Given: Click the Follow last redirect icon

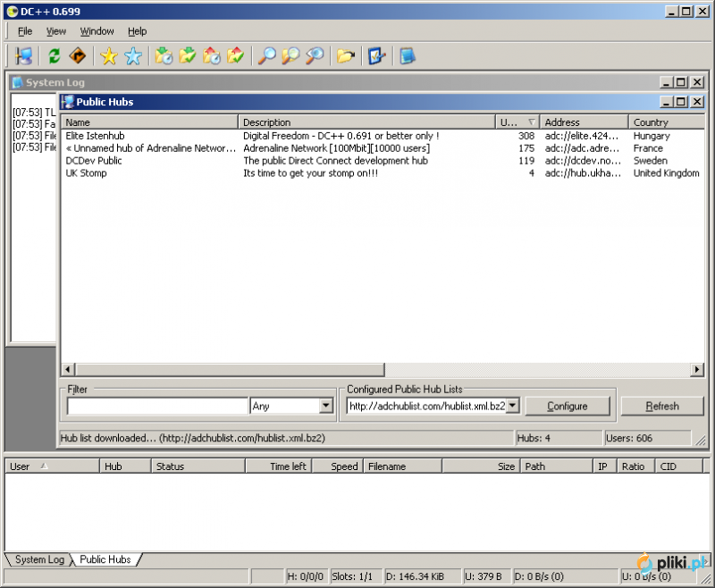Looking at the screenshot, I should (78, 56).
